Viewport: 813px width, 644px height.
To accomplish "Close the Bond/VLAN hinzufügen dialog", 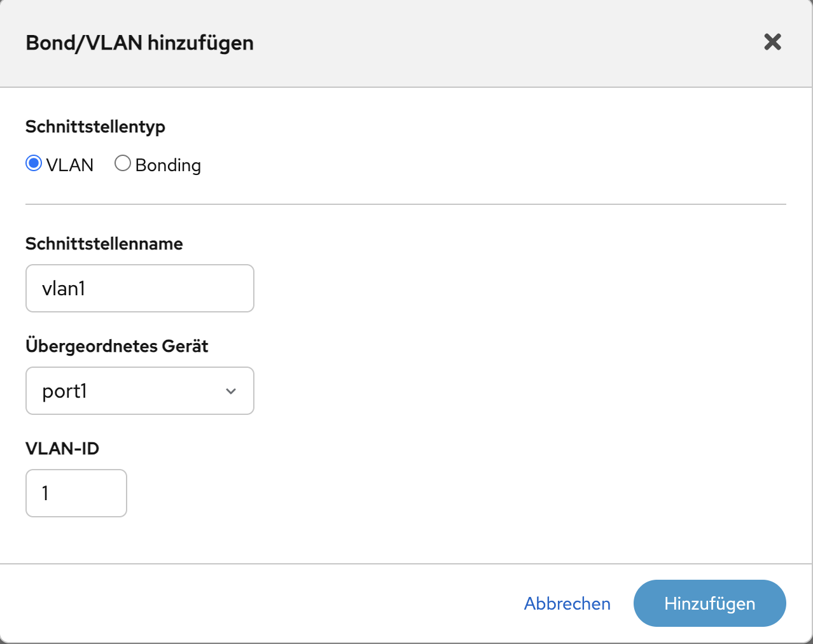I will 772,42.
